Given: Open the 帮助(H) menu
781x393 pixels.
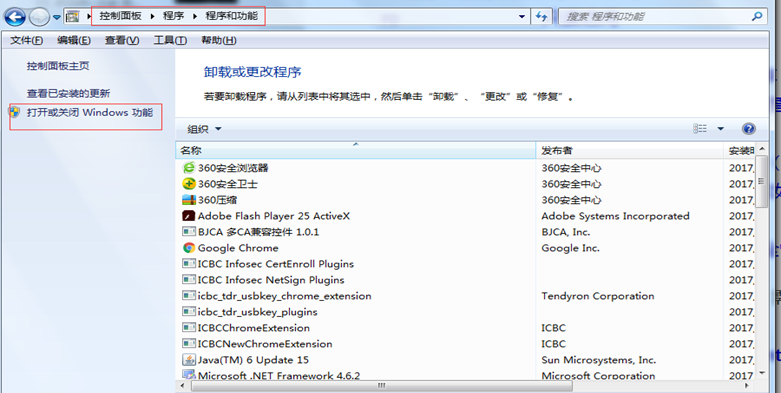Looking at the screenshot, I should 219,40.
